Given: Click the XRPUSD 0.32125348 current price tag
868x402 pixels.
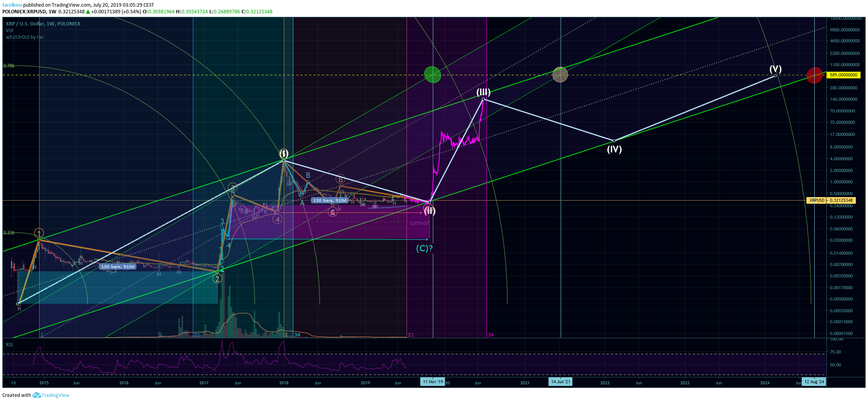Looking at the screenshot, I should 831,200.
